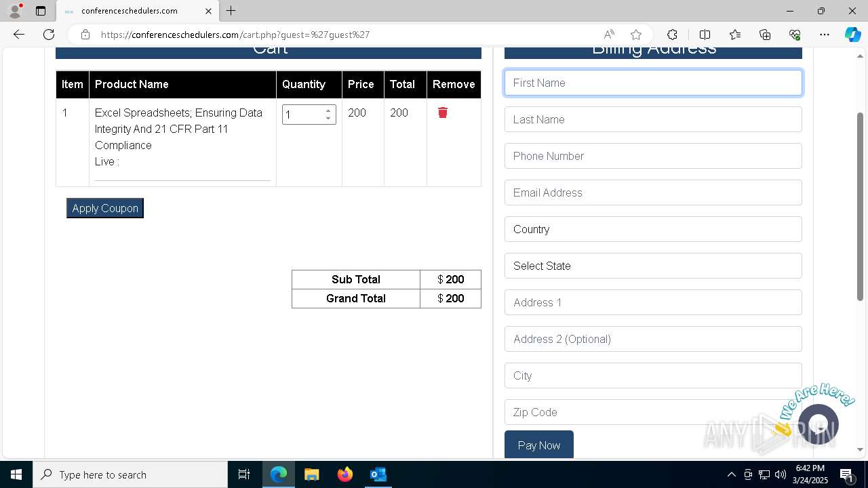Click the Grand Total label cell
Image resolution: width=868 pixels, height=488 pixels.
(x=356, y=298)
